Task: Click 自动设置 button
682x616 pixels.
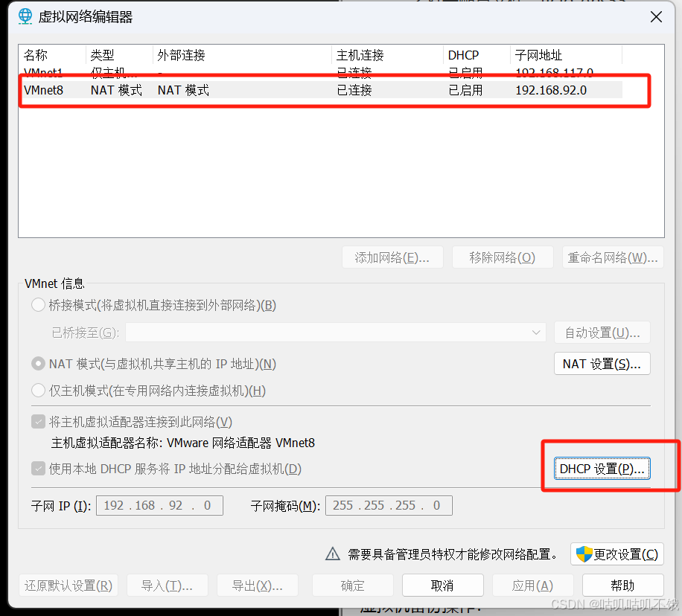Action: (602, 333)
